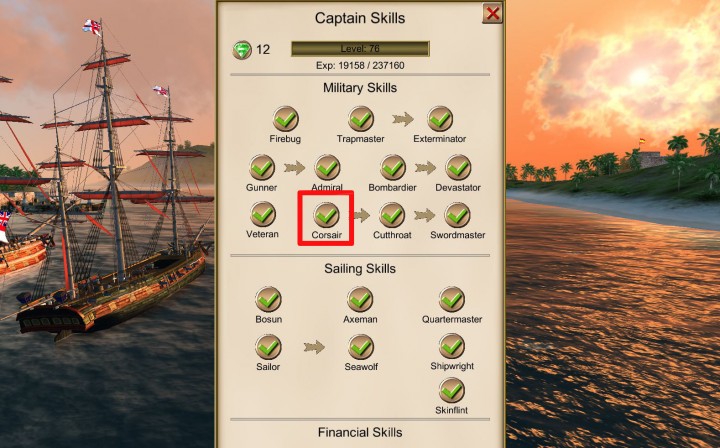
Task: Click the green gem skill points icon
Action: coord(242,50)
